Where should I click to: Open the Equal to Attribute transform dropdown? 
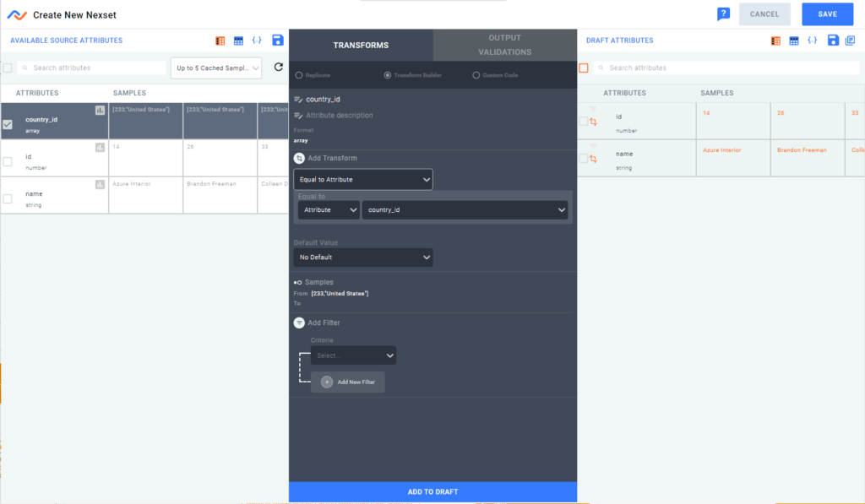point(363,180)
